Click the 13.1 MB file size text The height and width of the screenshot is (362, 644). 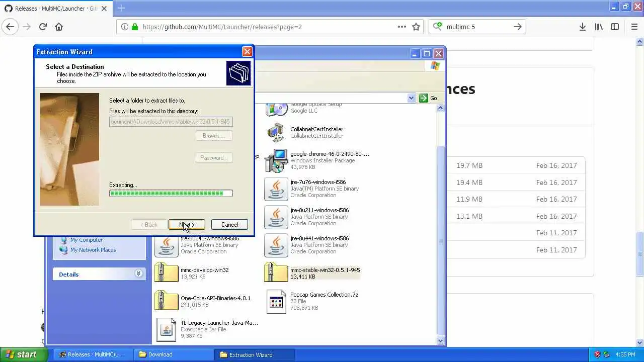pos(469,216)
